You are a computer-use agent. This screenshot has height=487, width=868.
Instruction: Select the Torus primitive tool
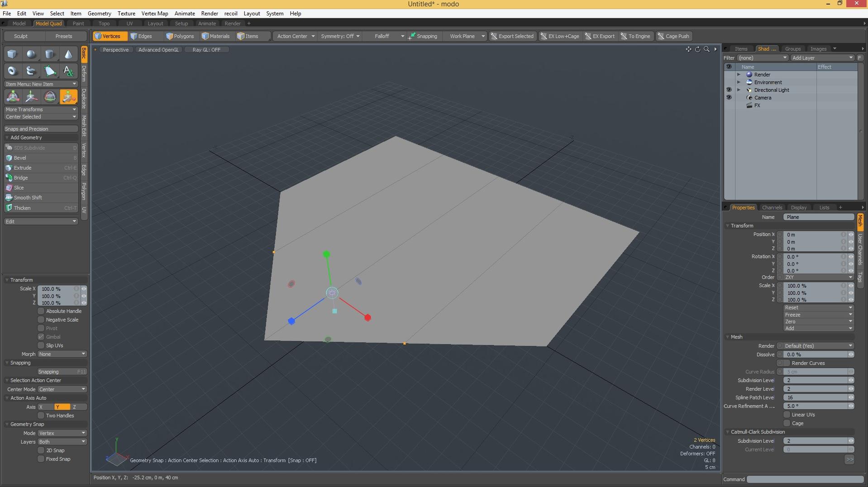pyautogui.click(x=12, y=71)
